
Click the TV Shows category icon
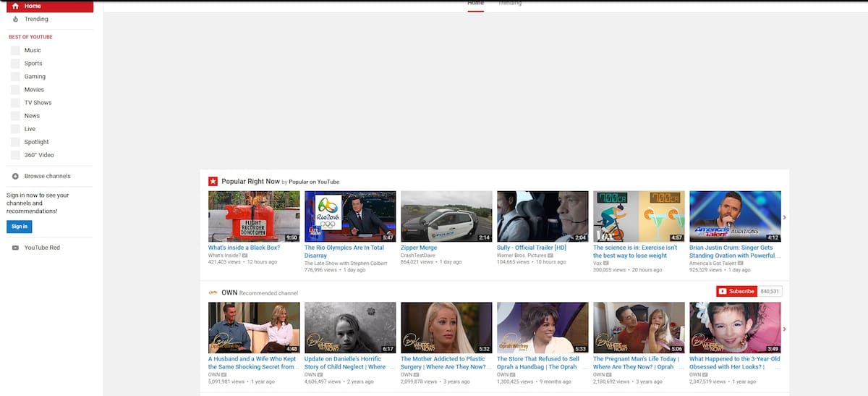pyautogui.click(x=15, y=103)
